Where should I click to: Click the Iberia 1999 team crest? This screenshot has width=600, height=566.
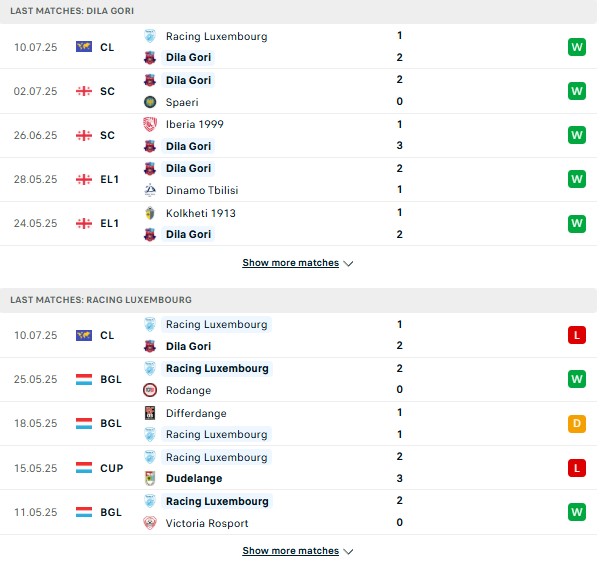coord(150,124)
